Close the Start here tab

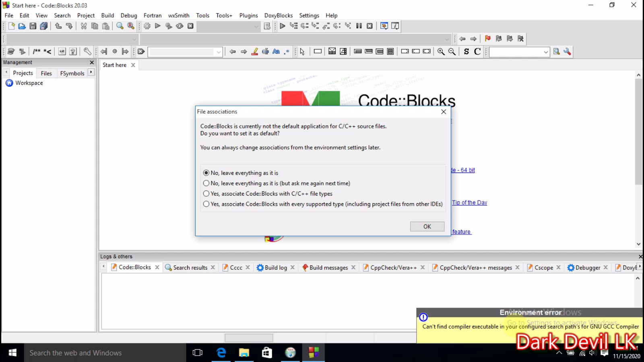(x=133, y=65)
